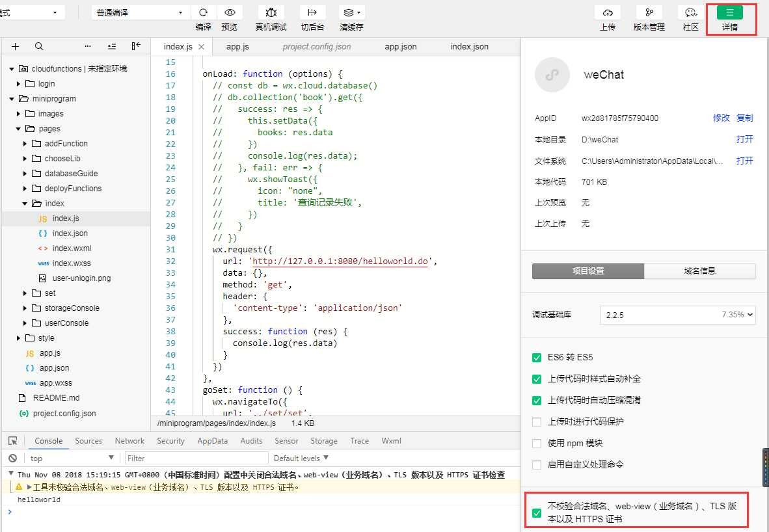Viewport: 769px width, 532px height.
Task: Click the weChat project avatar icon
Action: click(552, 75)
